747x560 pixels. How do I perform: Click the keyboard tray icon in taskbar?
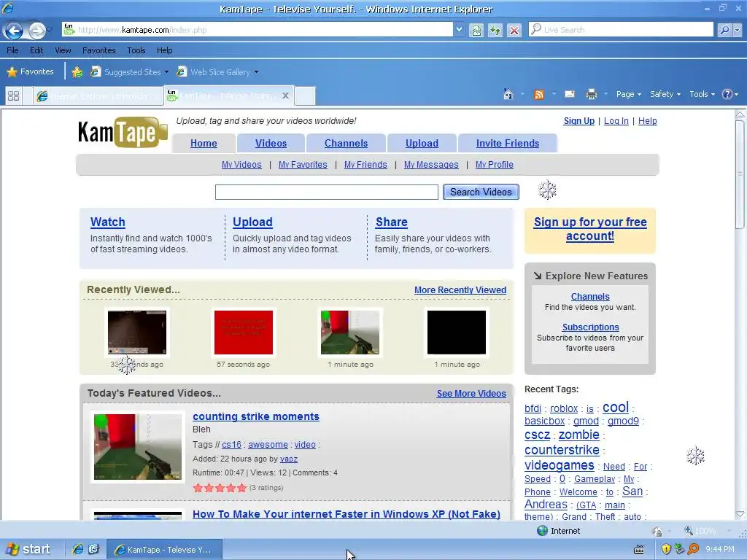639,550
